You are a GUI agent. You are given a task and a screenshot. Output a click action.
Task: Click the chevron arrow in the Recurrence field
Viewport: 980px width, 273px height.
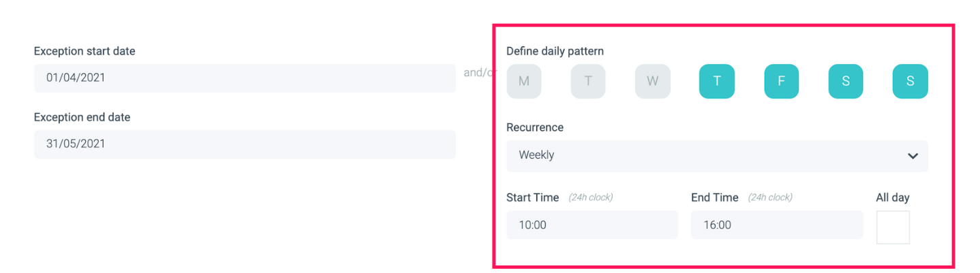click(913, 156)
